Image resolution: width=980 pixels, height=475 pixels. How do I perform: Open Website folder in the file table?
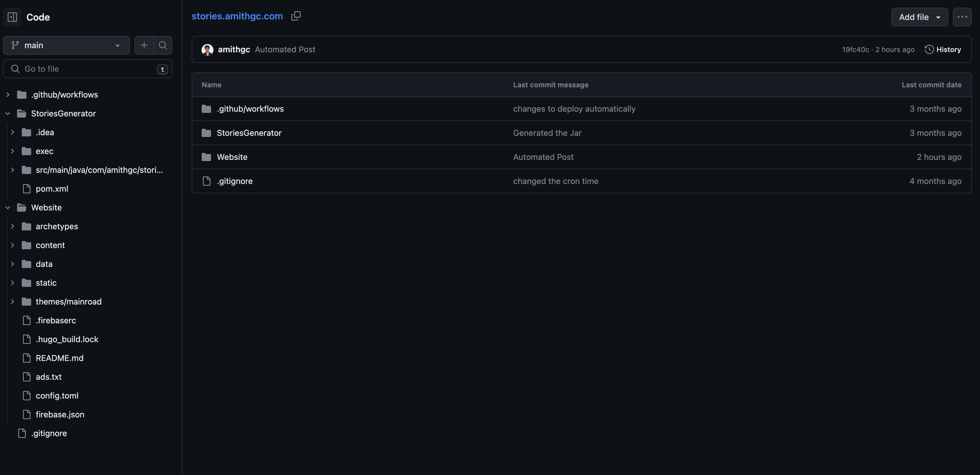pyautogui.click(x=232, y=157)
